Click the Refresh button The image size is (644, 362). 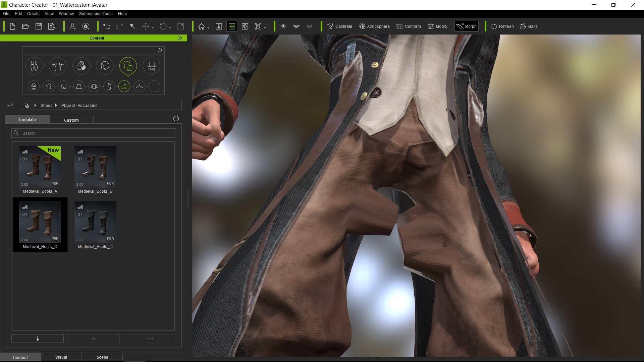pos(502,26)
